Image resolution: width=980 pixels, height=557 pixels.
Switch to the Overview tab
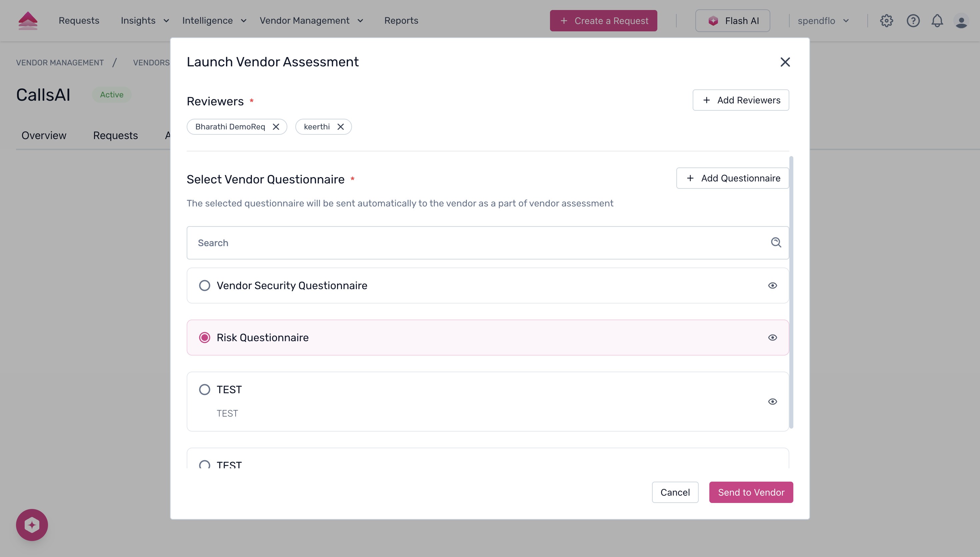click(44, 135)
